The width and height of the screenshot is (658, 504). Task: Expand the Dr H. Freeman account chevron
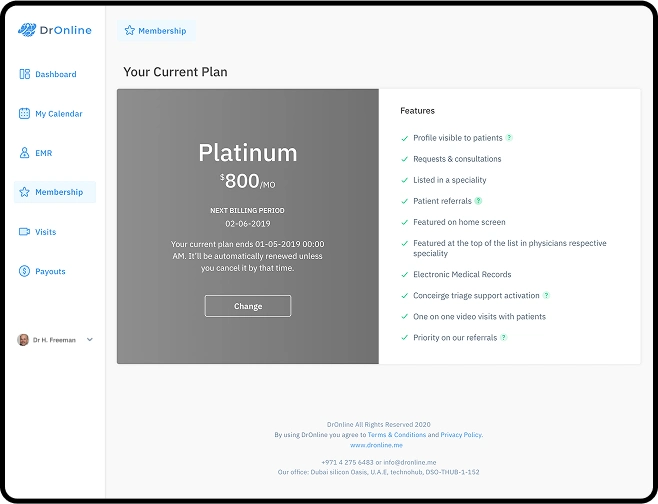pos(89,339)
